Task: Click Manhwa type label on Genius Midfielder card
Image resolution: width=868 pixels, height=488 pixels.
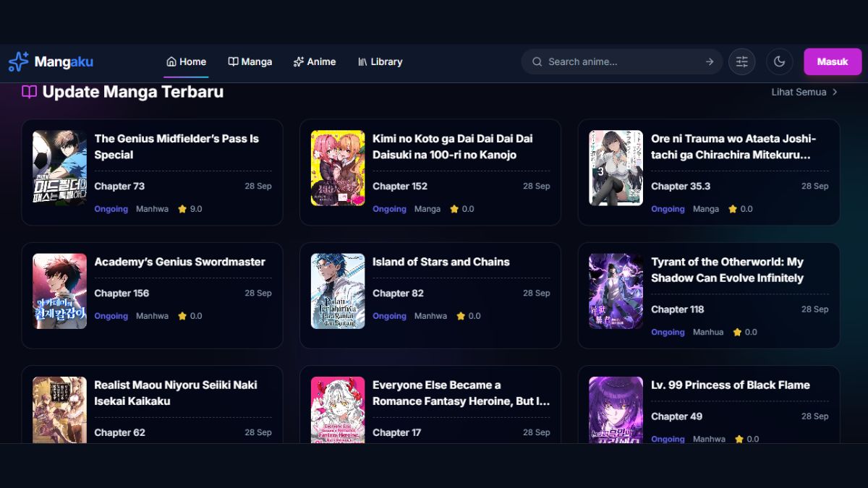Action: point(152,209)
